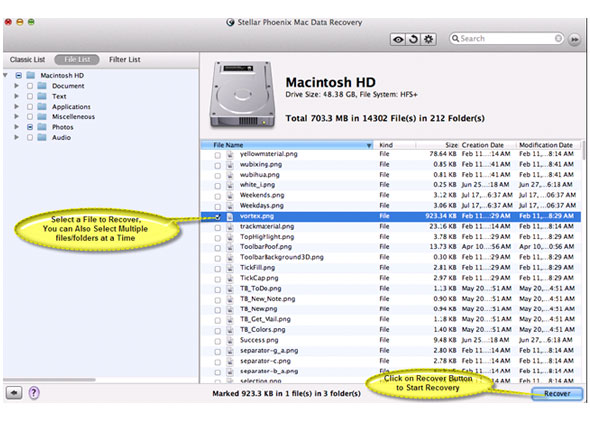Click the large Macintosh HD drive image
This screenshot has height=421, width=590.
242,94
